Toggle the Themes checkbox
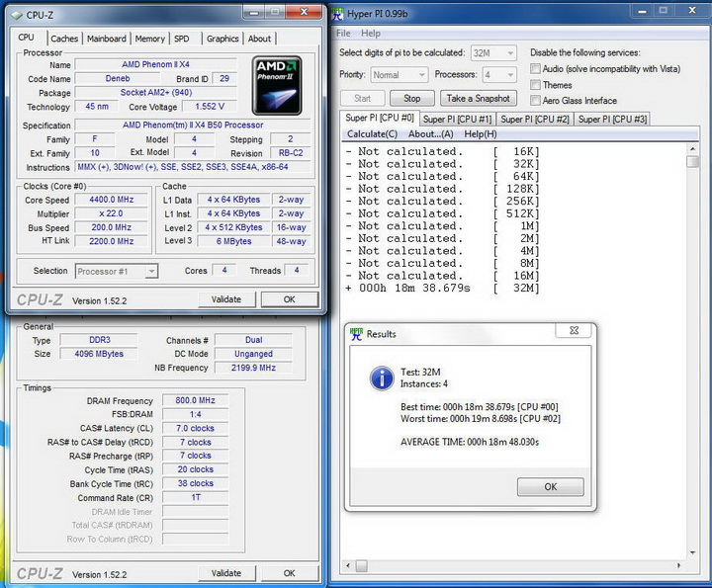 (536, 85)
